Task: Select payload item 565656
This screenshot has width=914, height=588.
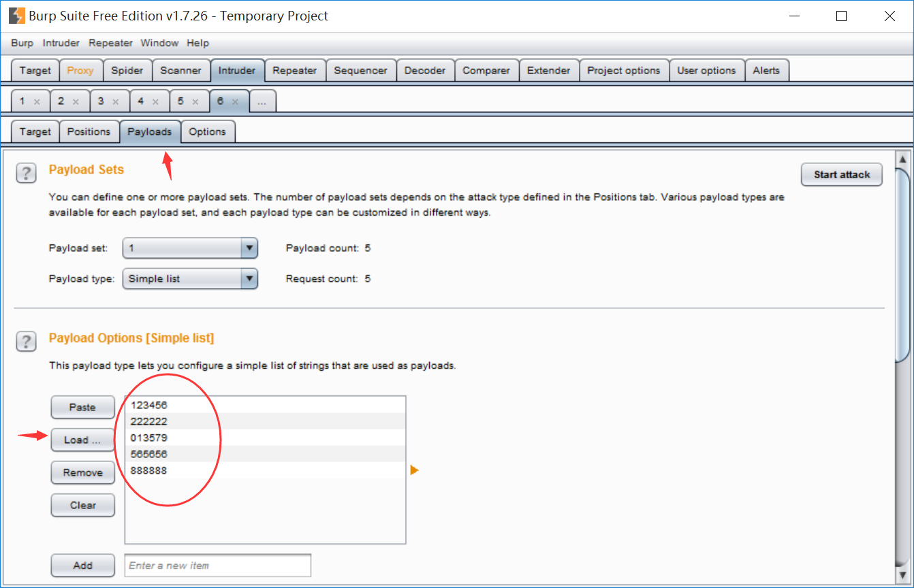Action: coord(265,454)
